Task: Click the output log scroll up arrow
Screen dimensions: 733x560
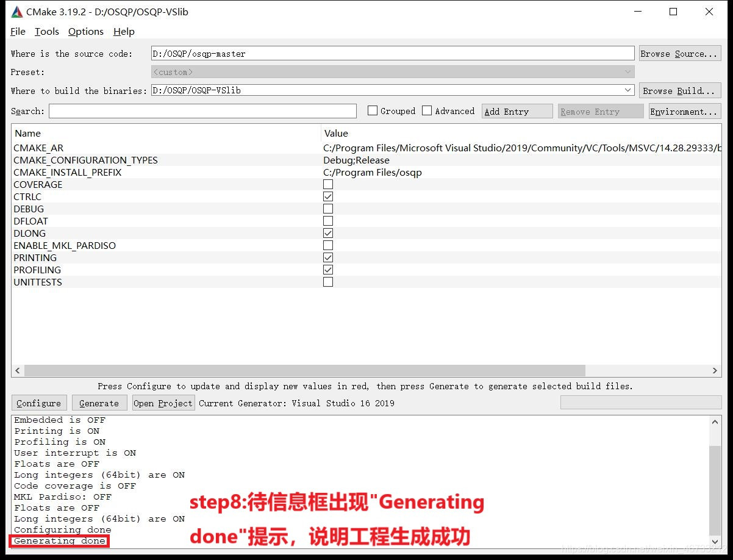Action: [x=715, y=421]
